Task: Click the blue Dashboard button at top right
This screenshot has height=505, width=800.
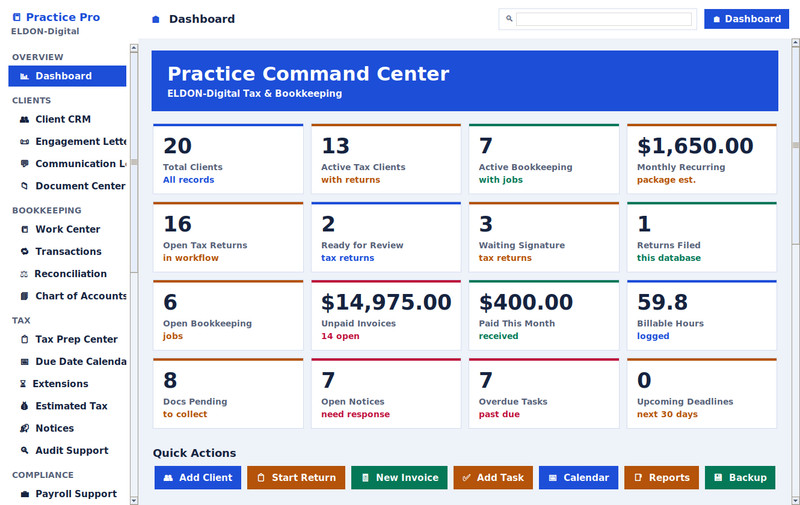Action: pyautogui.click(x=746, y=19)
